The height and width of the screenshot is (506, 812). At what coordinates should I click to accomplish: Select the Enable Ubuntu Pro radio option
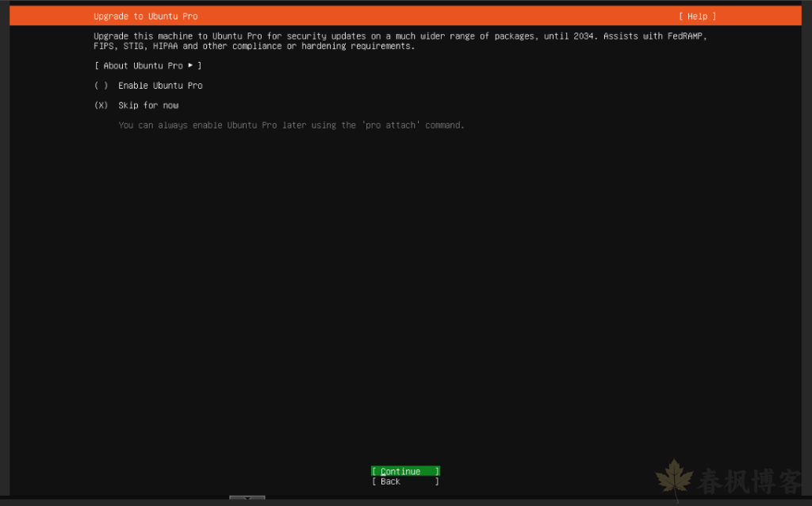coord(159,86)
